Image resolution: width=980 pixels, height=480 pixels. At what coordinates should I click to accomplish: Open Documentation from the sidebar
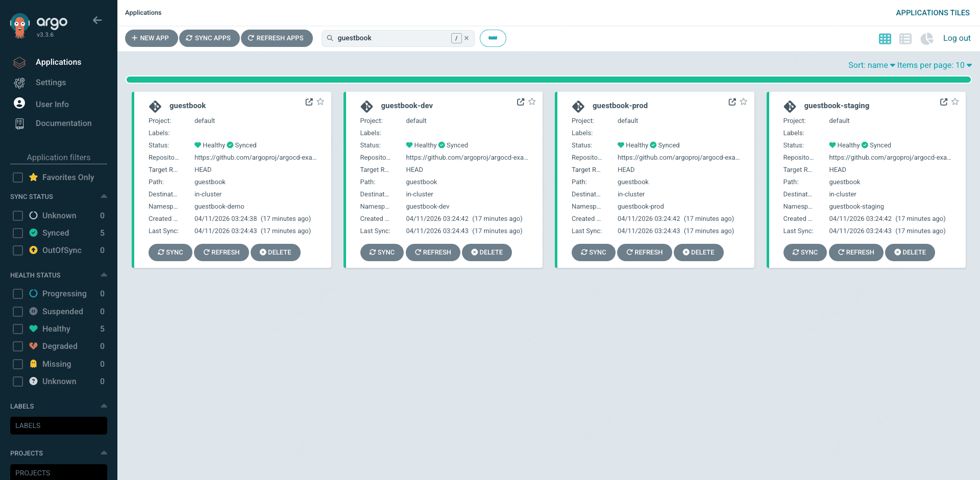click(63, 123)
